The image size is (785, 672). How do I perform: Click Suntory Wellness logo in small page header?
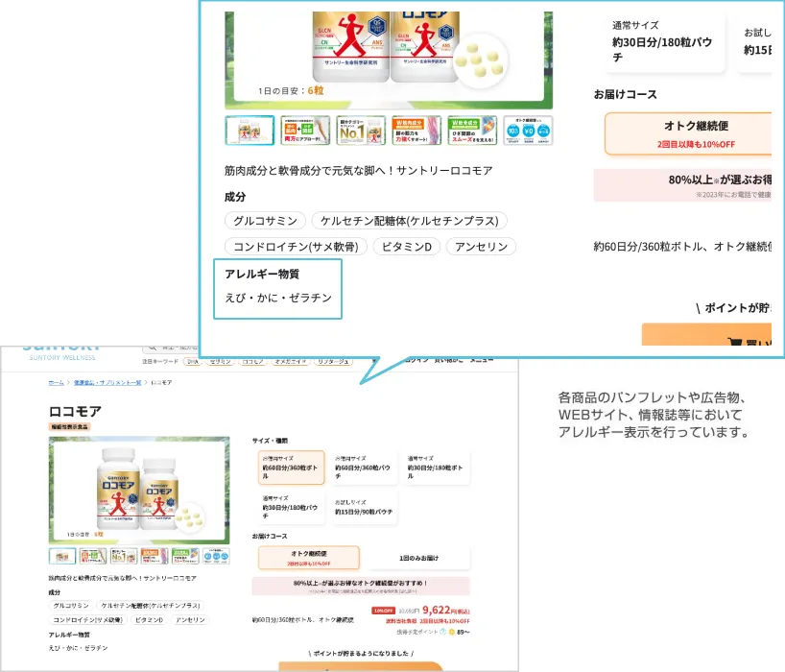click(x=61, y=352)
